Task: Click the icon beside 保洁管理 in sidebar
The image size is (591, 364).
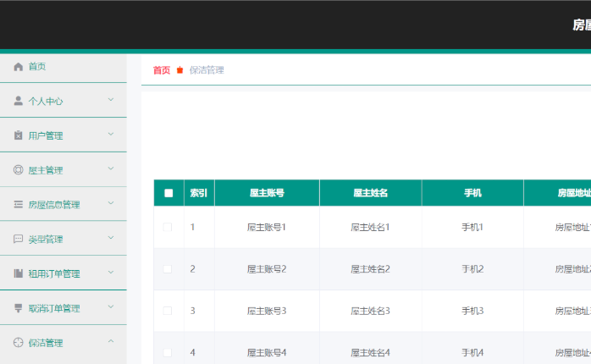Action: pos(19,343)
